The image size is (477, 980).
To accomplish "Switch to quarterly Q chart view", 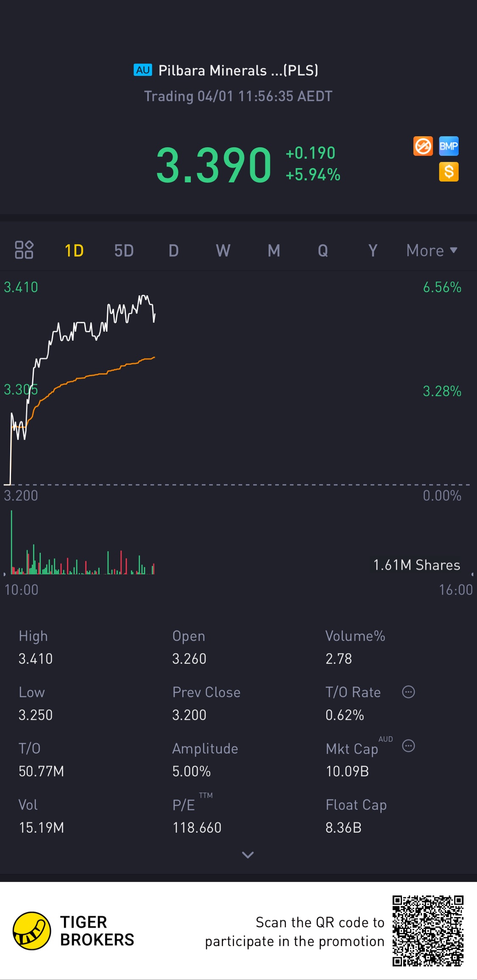I will (x=323, y=251).
